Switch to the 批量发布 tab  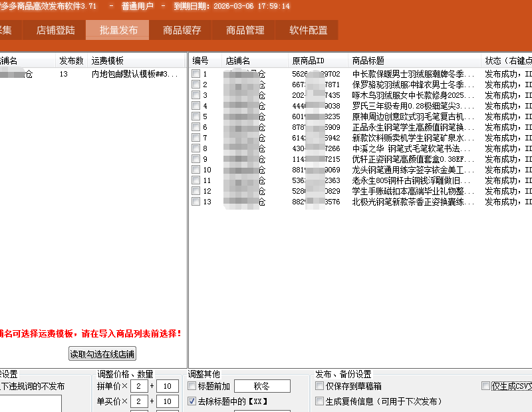click(x=118, y=30)
